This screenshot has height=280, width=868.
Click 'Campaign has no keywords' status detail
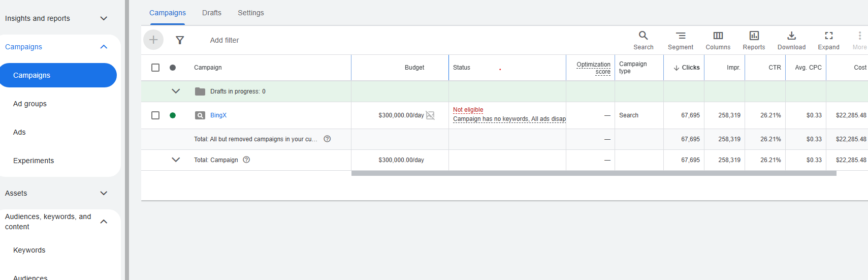[509, 119]
